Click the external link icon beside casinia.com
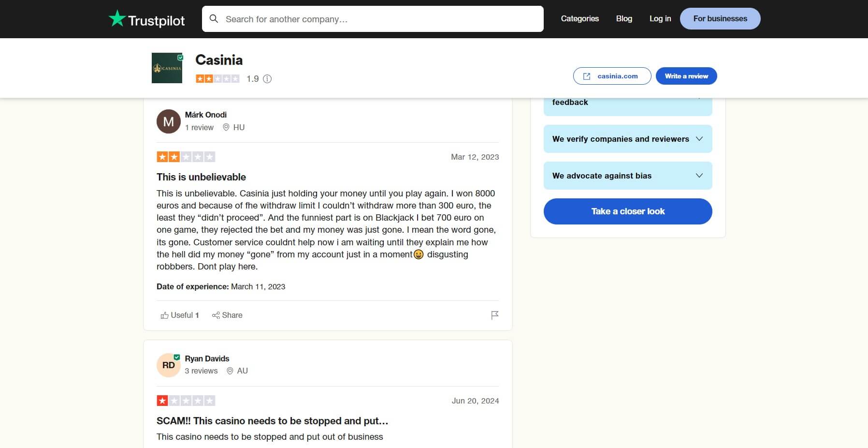This screenshot has height=448, width=868. coord(587,76)
